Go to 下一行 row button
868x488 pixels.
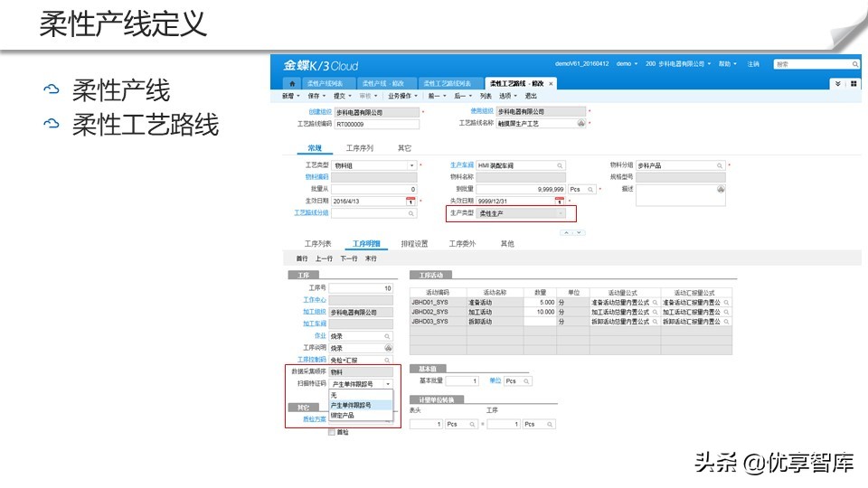coord(349,258)
